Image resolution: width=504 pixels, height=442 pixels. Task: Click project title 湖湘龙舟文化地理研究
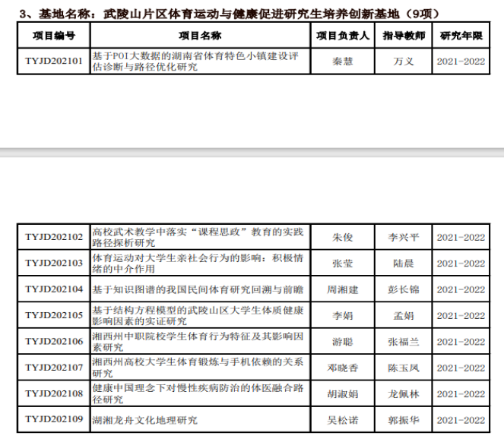tap(144, 420)
